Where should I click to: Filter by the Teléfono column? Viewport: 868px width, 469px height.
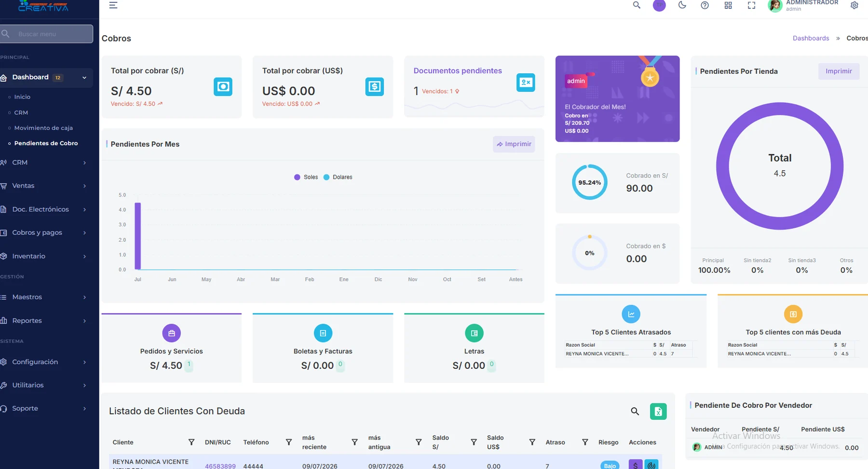tap(289, 442)
